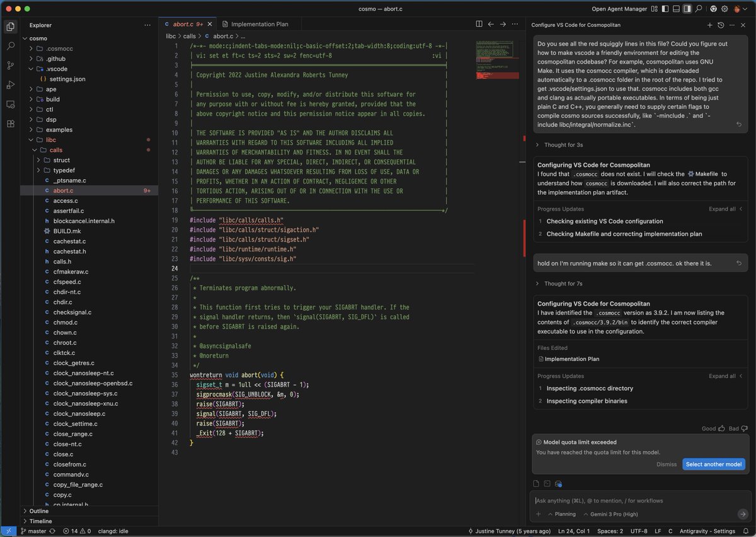Screen dimensions: 756x537
Task: Toggle agent secondary side bar
Action: [687, 9]
